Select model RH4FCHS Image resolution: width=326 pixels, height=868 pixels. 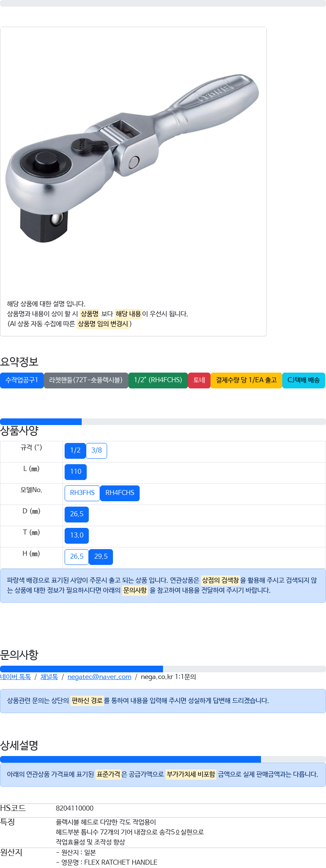point(120,493)
